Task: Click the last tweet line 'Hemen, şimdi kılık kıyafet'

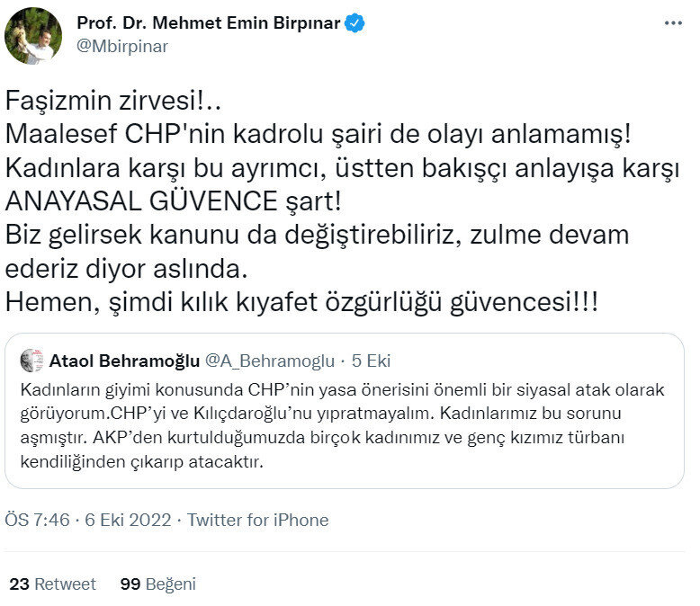Action: point(301,302)
